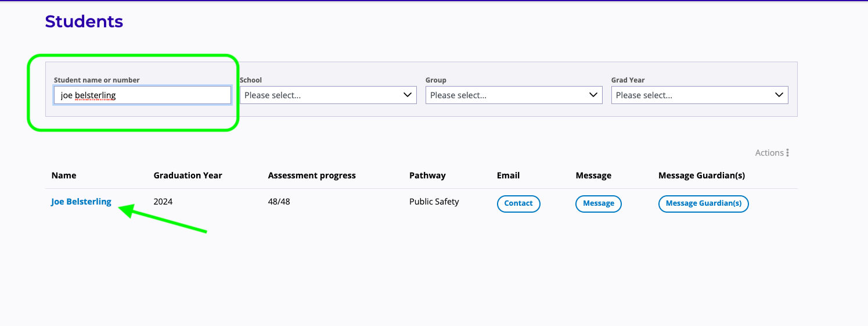The height and width of the screenshot is (326, 868).
Task: Select the Pathway column header
Action: [x=427, y=175]
